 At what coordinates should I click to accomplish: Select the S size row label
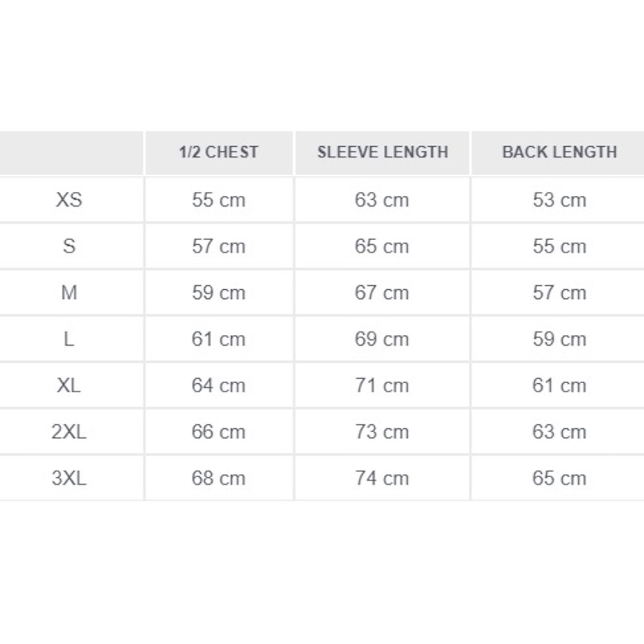(x=69, y=246)
